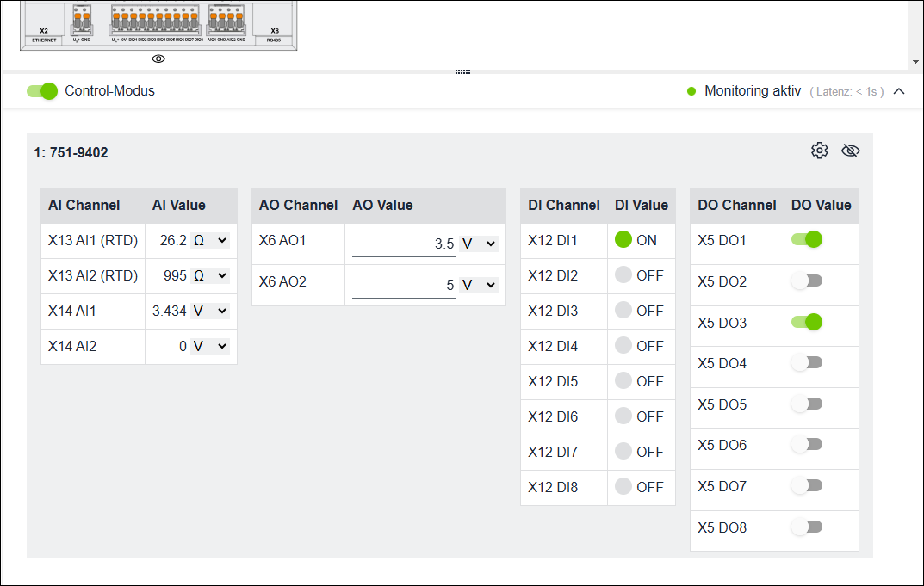Viewport: 924px width, 586px height.
Task: Collapse monitoring panel with chevron arrow
Action: click(899, 91)
